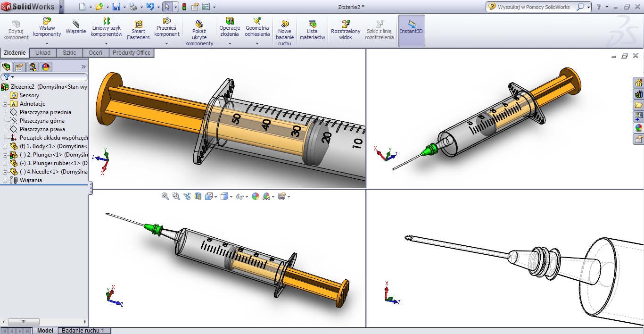This screenshot has height=334, width=644.
Task: Click the New document icon
Action: coord(82,7)
